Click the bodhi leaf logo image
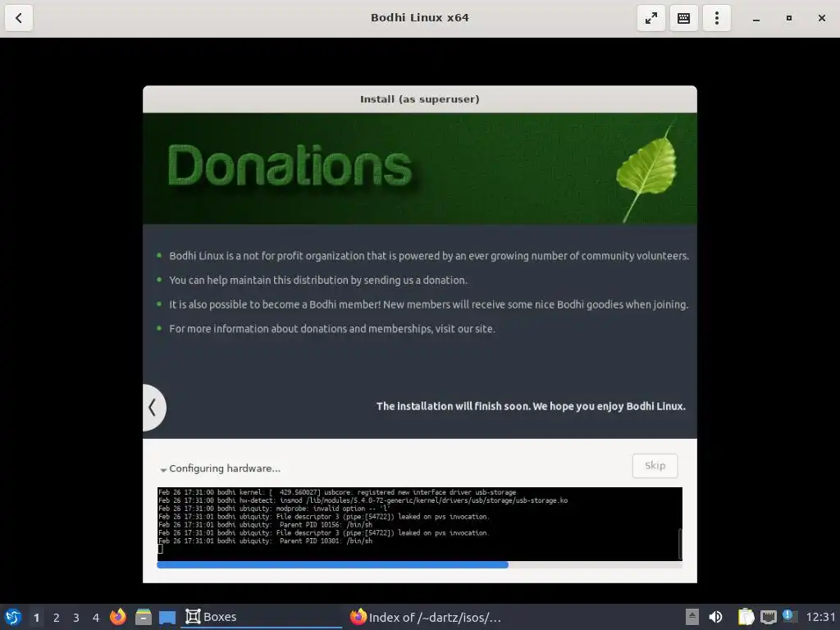Image resolution: width=840 pixels, height=630 pixels. click(648, 173)
